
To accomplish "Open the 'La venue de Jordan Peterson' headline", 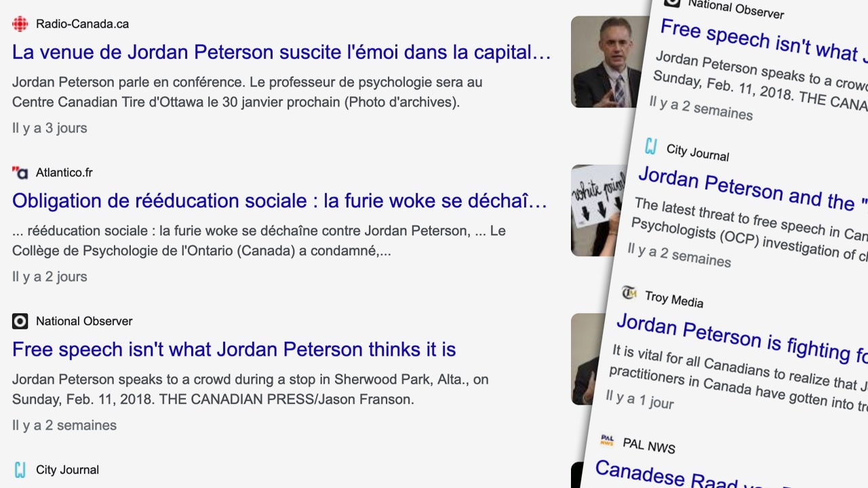I will coord(281,52).
